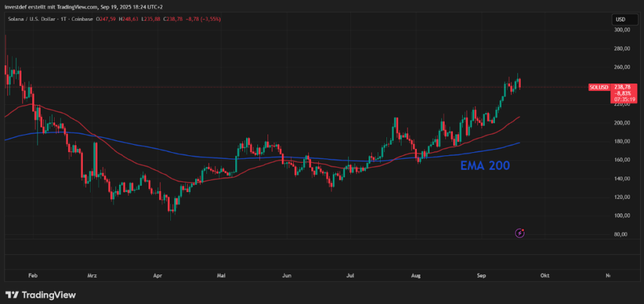Image resolution: width=644 pixels, height=304 pixels.
Task: Select the Apr label on time axis
Action: click(x=157, y=276)
